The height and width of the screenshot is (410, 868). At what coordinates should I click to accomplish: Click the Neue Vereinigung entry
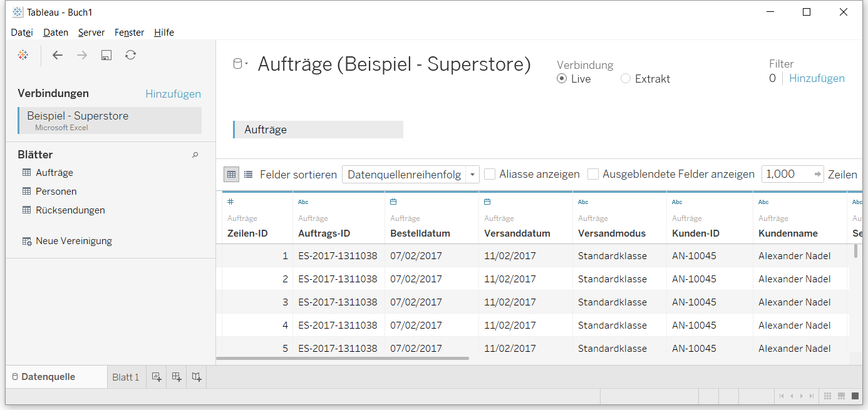[74, 241]
